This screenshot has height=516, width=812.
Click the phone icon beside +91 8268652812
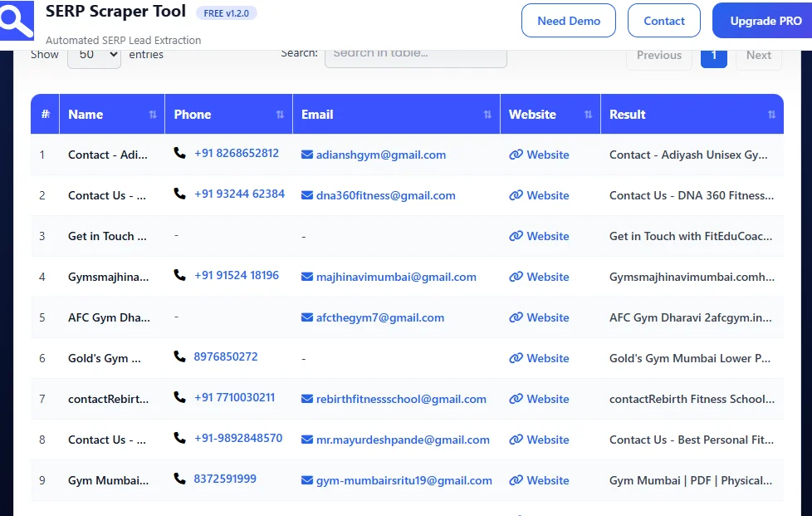point(178,154)
